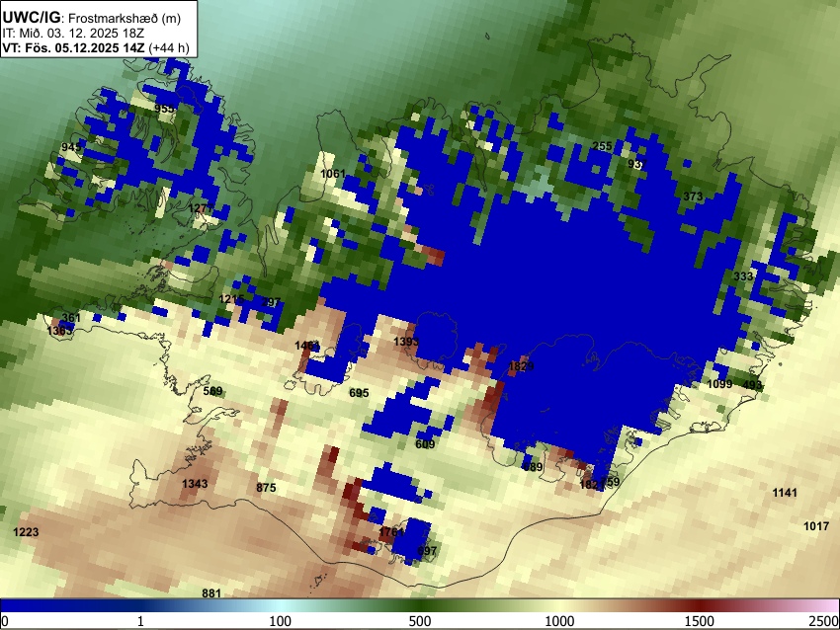Image resolution: width=840 pixels, height=630 pixels.
Task: Click the offshore value 1141
Action: (x=785, y=493)
